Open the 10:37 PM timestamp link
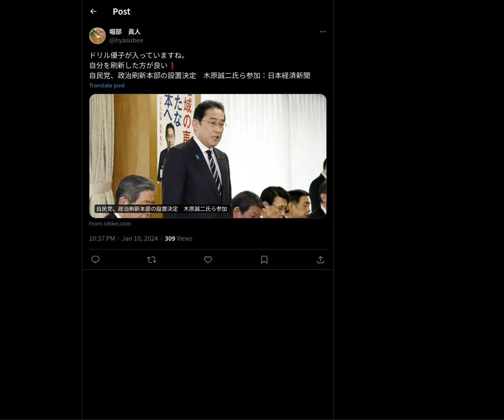Screen dimensions: 504x420 [x=102, y=239]
